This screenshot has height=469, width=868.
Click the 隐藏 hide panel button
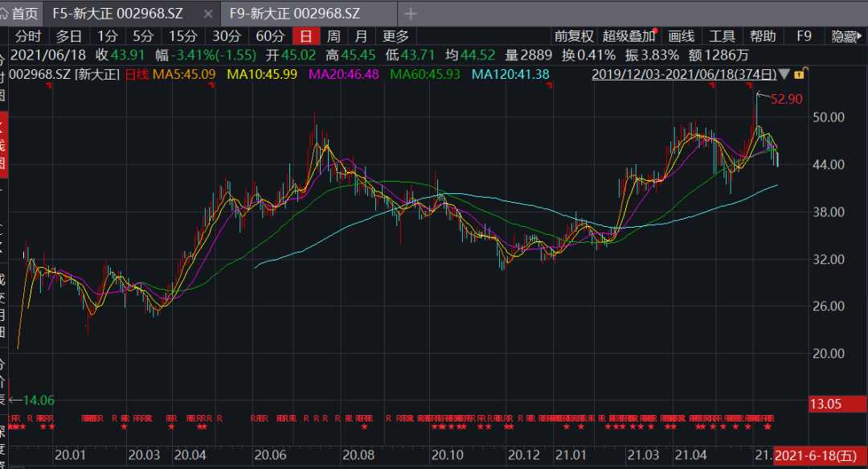845,36
